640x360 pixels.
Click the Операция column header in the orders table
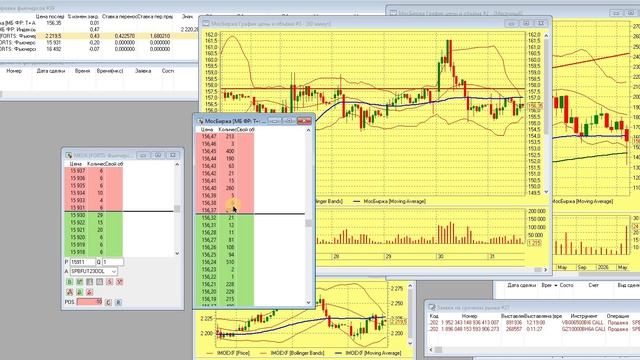(618, 316)
